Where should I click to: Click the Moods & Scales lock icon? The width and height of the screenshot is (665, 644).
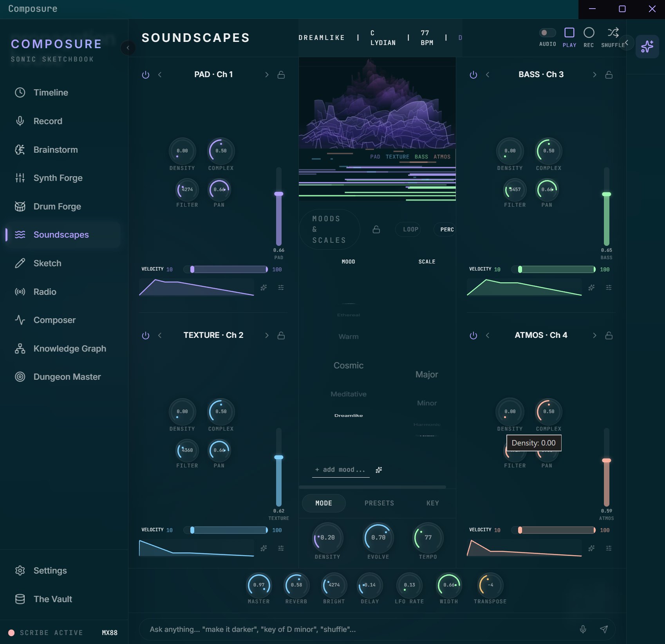pyautogui.click(x=376, y=229)
